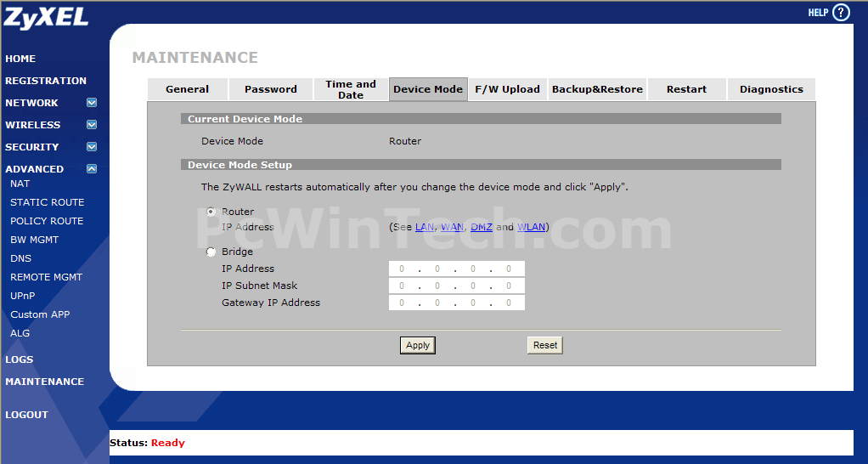Open the Backup&Restore tab
The width and height of the screenshot is (868, 464).
click(x=597, y=89)
